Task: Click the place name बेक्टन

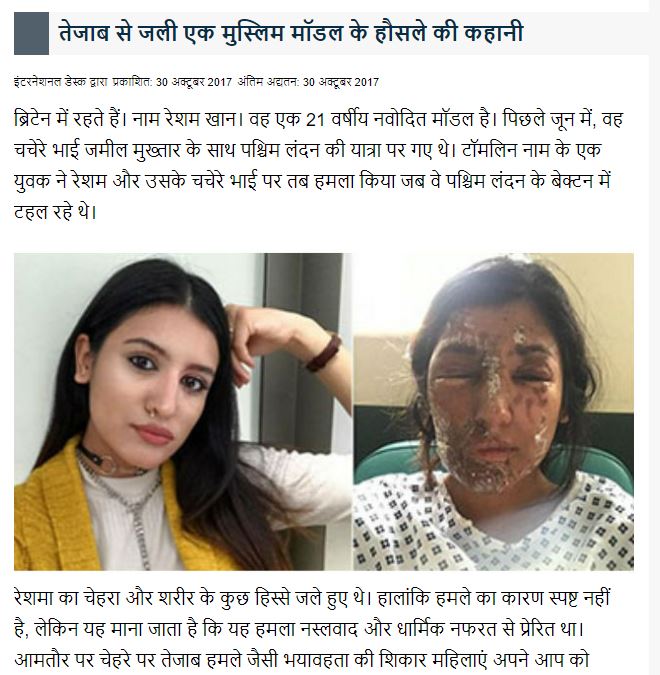Action: pos(572,181)
